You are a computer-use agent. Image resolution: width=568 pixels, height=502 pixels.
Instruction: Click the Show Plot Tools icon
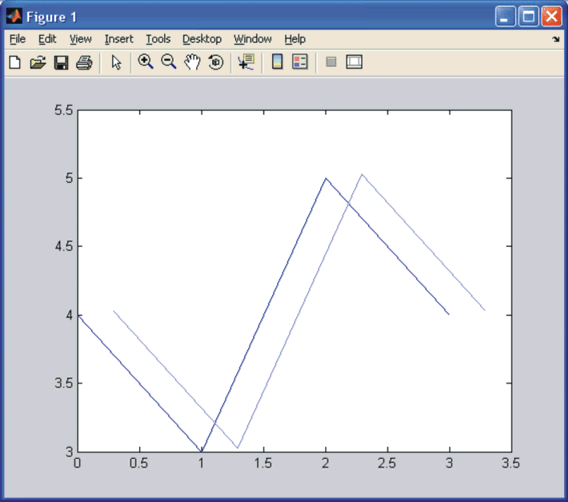click(x=354, y=62)
